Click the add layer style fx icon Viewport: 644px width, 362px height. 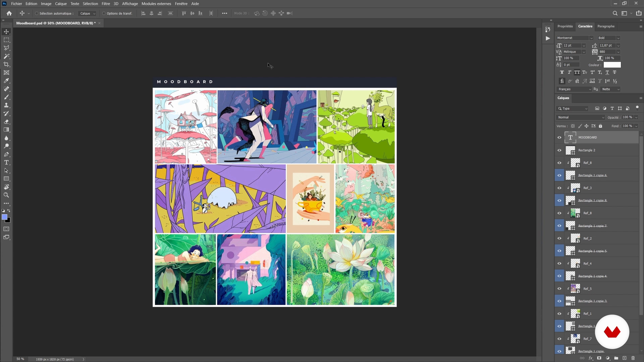coord(591,358)
